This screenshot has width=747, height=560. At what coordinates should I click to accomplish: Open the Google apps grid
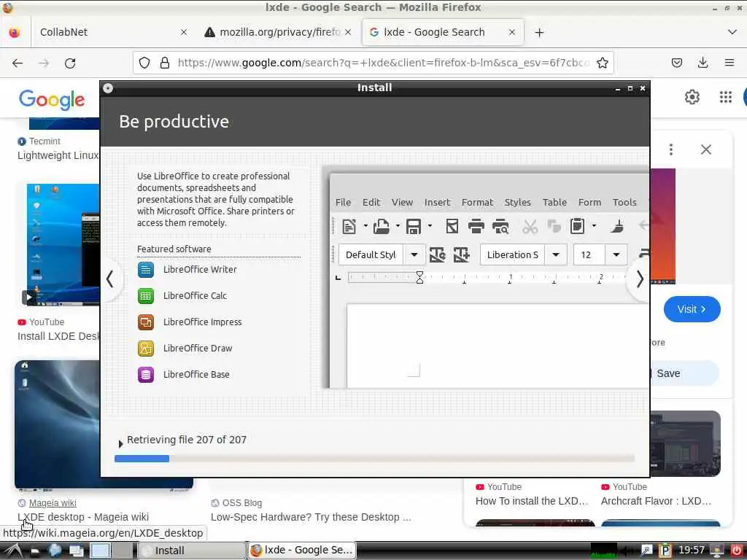point(725,97)
